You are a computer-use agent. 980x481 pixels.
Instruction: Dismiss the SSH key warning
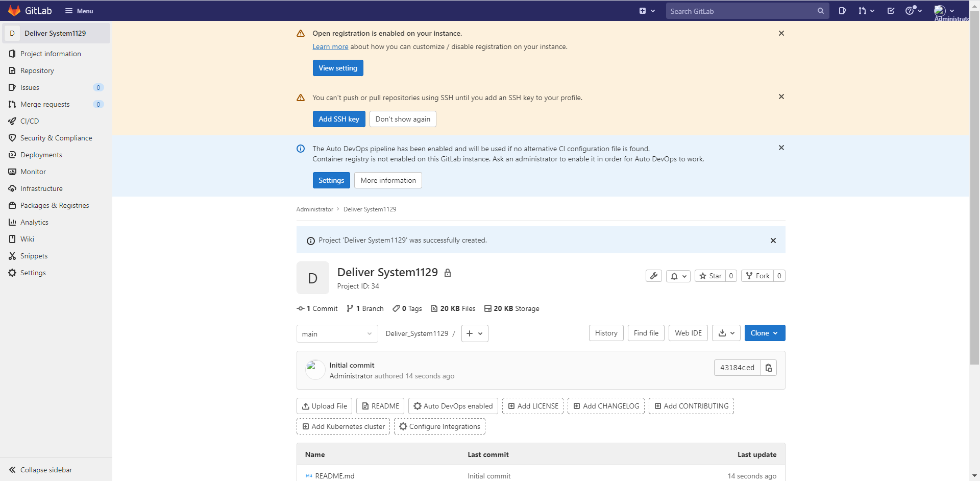point(781,97)
